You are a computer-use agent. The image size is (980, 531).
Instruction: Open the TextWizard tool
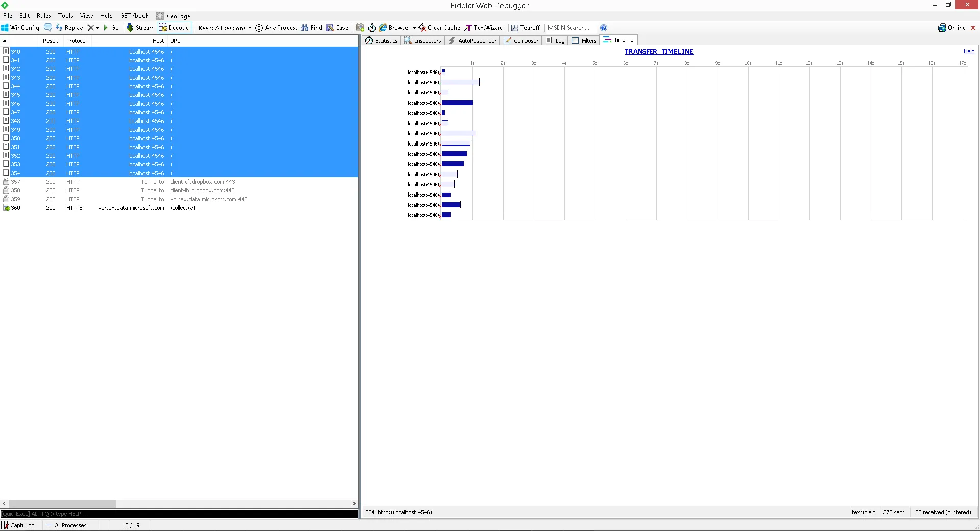[x=484, y=28]
